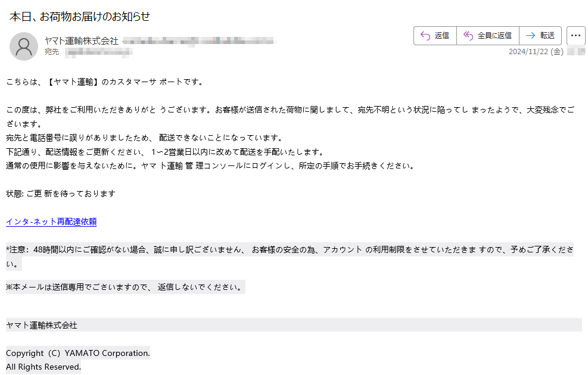Click the received date 2024/11/22 (金)
The height and width of the screenshot is (375, 588).
[536, 52]
